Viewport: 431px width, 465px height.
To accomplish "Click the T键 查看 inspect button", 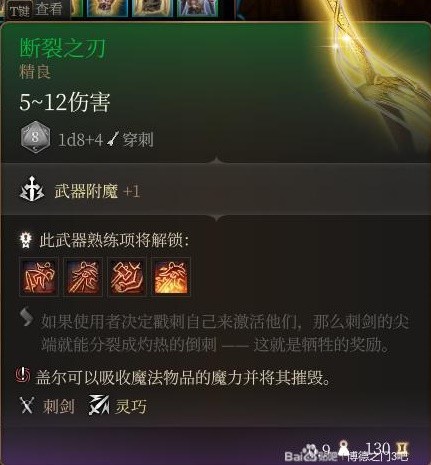I will click(x=36, y=10).
